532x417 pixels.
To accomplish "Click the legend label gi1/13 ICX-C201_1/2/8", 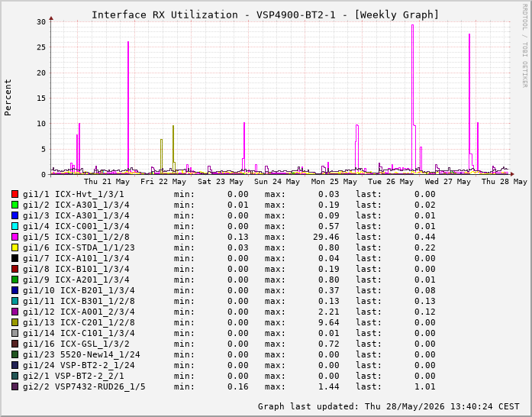I will (x=79, y=322).
